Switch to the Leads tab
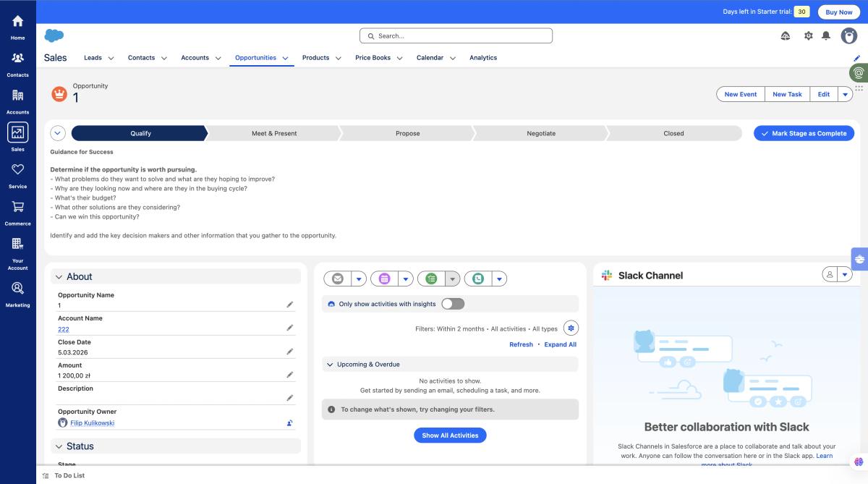Image resolution: width=868 pixels, height=484 pixels. [x=93, y=58]
